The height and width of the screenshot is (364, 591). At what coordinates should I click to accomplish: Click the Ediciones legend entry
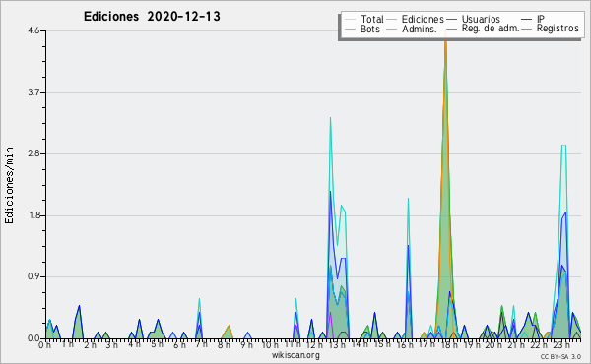pyautogui.click(x=416, y=19)
